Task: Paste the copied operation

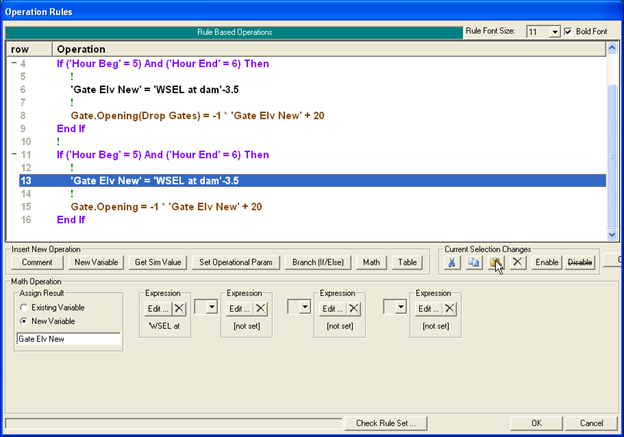Action: point(495,262)
